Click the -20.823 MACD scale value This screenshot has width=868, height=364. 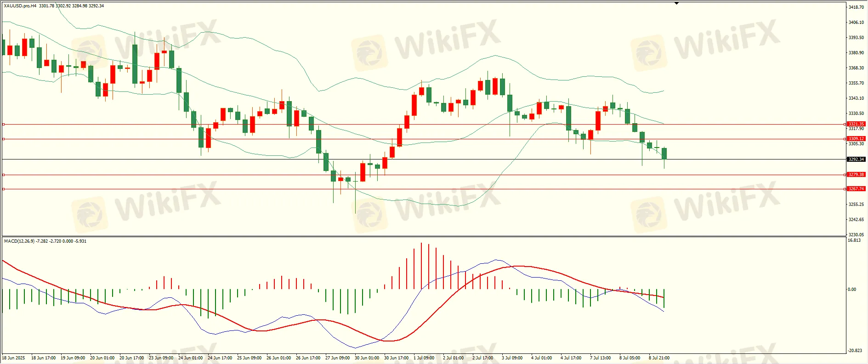click(855, 351)
